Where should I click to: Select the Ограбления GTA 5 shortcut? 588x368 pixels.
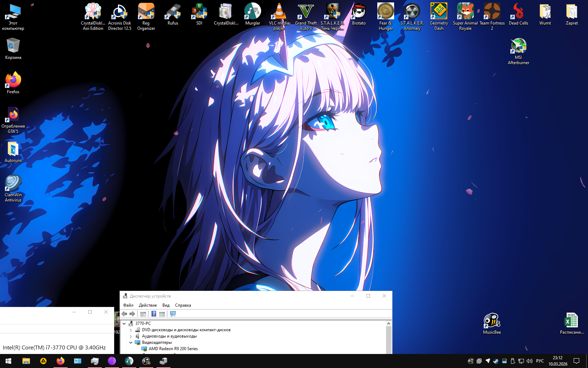(13, 120)
